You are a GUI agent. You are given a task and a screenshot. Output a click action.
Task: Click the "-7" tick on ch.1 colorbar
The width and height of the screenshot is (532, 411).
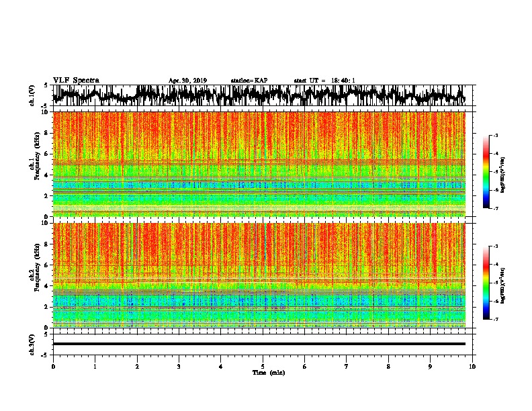coord(495,208)
